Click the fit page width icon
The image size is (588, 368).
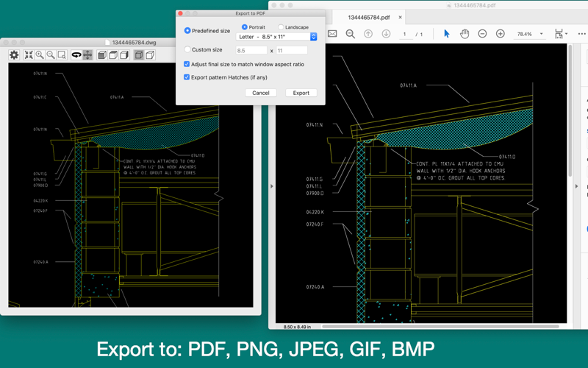(x=559, y=34)
